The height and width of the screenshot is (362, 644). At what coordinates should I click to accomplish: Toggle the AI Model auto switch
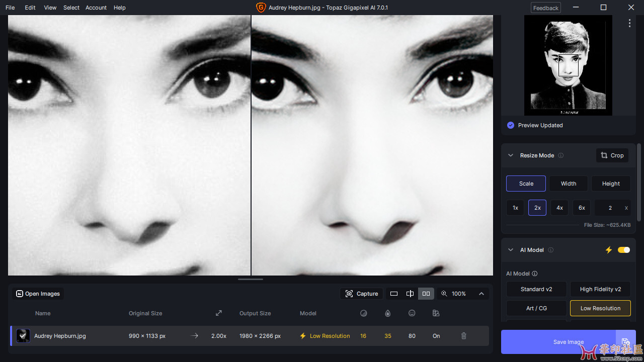pos(624,250)
